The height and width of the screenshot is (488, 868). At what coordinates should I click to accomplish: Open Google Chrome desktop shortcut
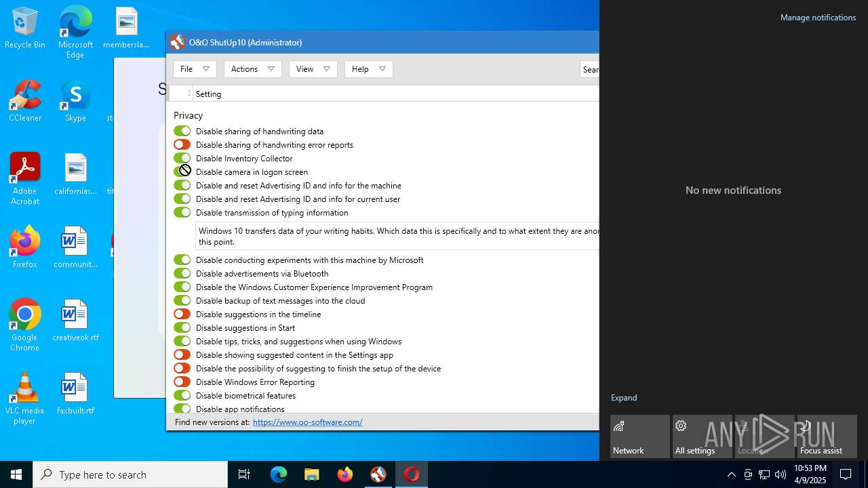[x=25, y=325]
